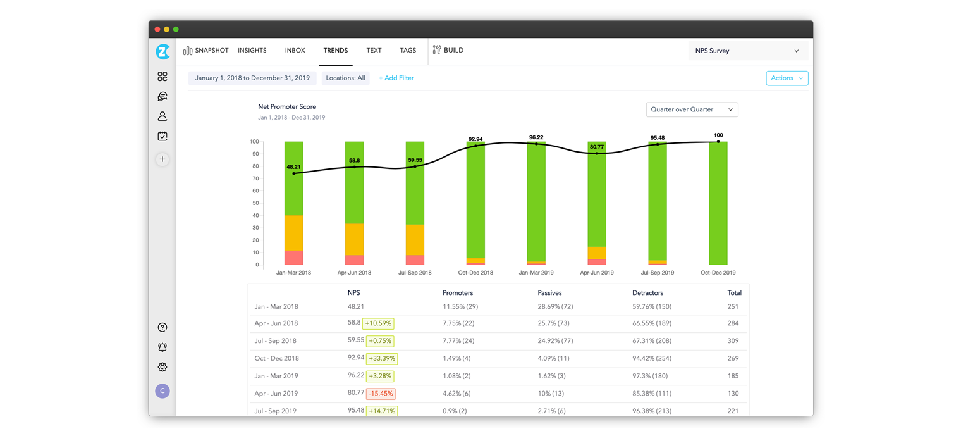
Task: Open the chat responses icon in sidebar
Action: [162, 96]
